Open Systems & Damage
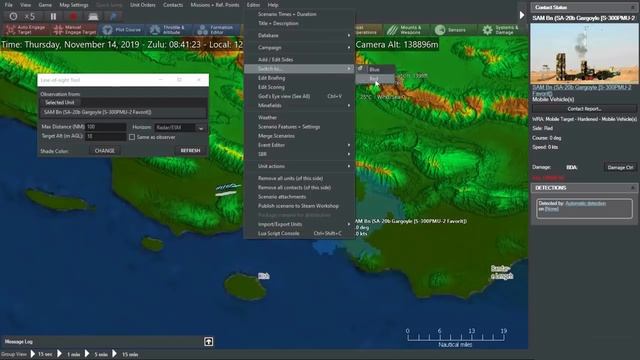Image resolution: width=640 pixels, height=360 pixels. click(x=500, y=29)
